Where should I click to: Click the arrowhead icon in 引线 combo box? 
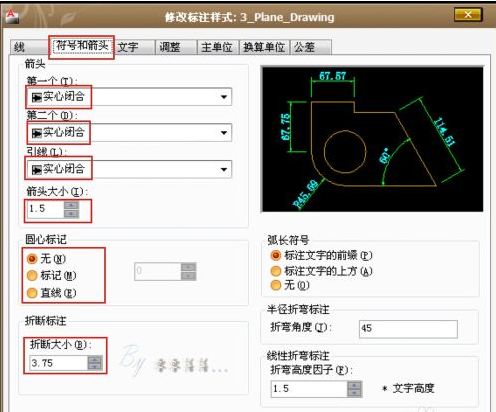[36, 170]
